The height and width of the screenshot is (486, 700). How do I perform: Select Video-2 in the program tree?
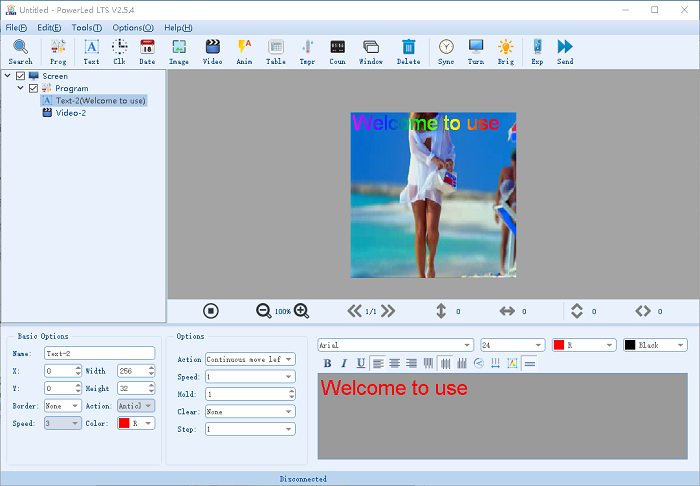coord(70,113)
